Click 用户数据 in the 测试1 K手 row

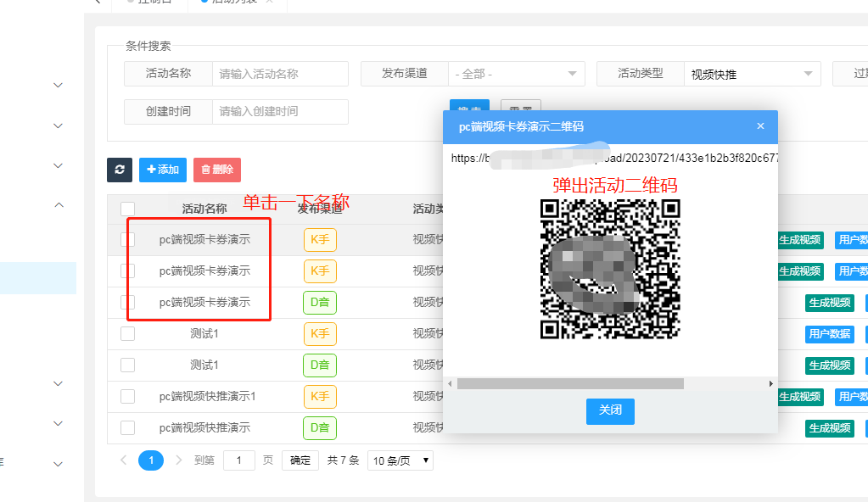[829, 334]
